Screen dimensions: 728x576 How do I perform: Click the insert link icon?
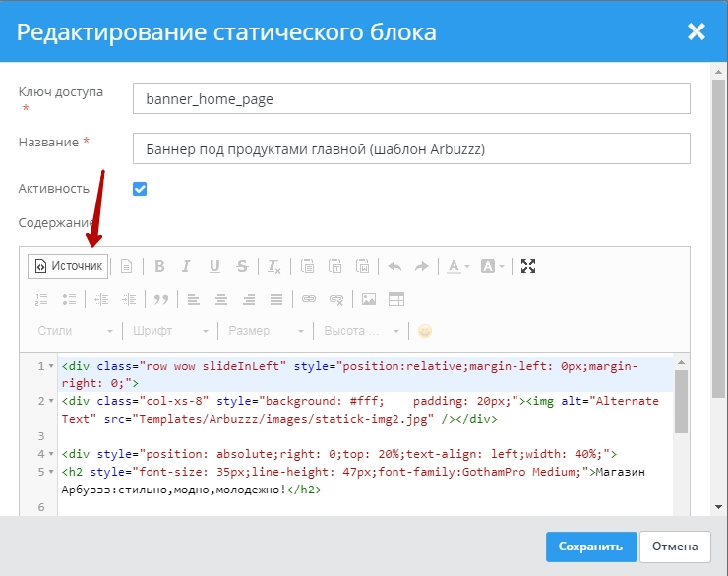[309, 299]
